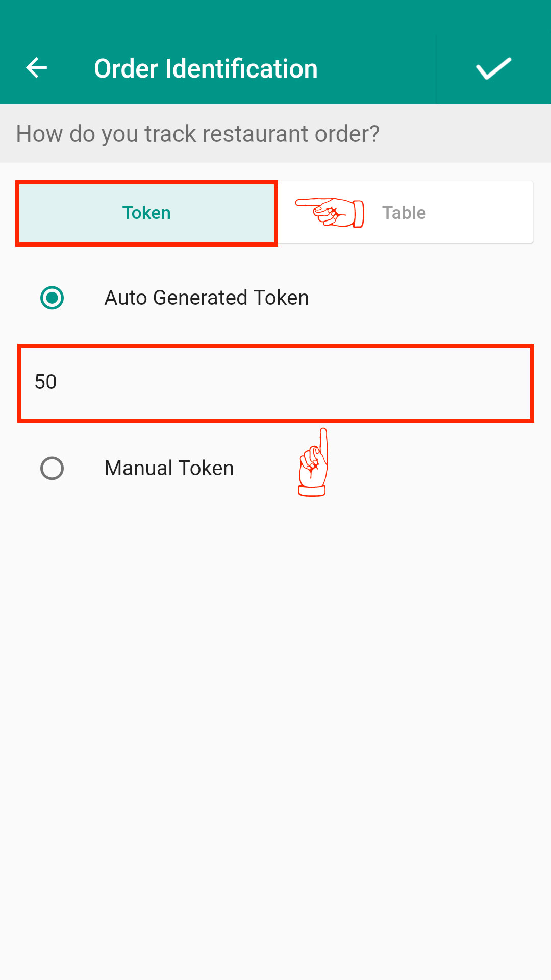Click "How do you track restaurant order?" text
Viewport: 551px width, 980px height.
198,134
